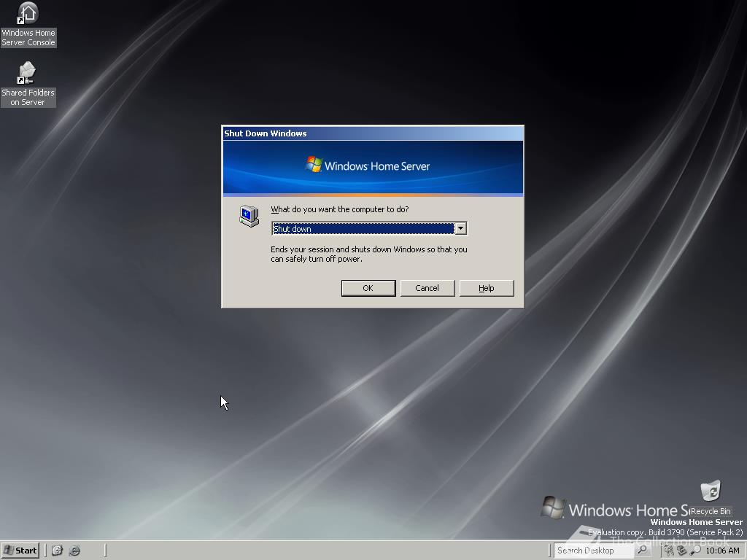Click the stacked-drives system tray icon

tap(682, 551)
